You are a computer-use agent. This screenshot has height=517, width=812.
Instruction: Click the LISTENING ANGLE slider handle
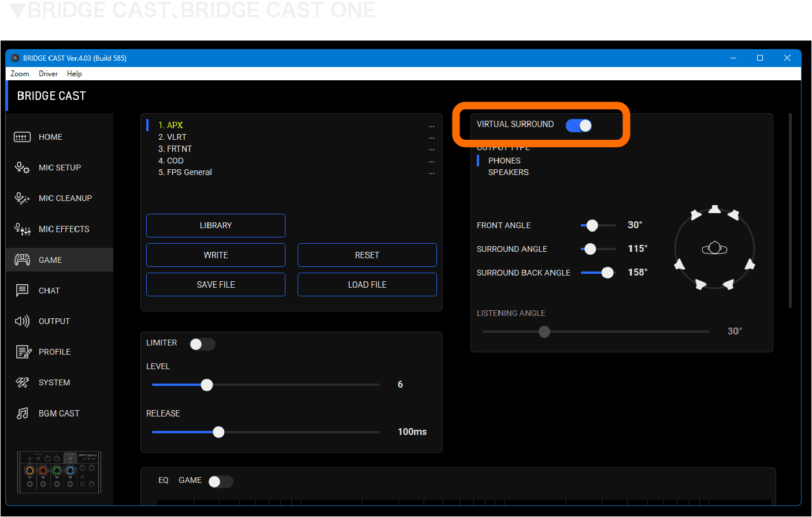(544, 332)
